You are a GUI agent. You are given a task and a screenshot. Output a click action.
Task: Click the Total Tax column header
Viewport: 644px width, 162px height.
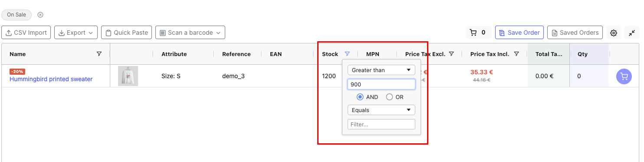tap(549, 54)
